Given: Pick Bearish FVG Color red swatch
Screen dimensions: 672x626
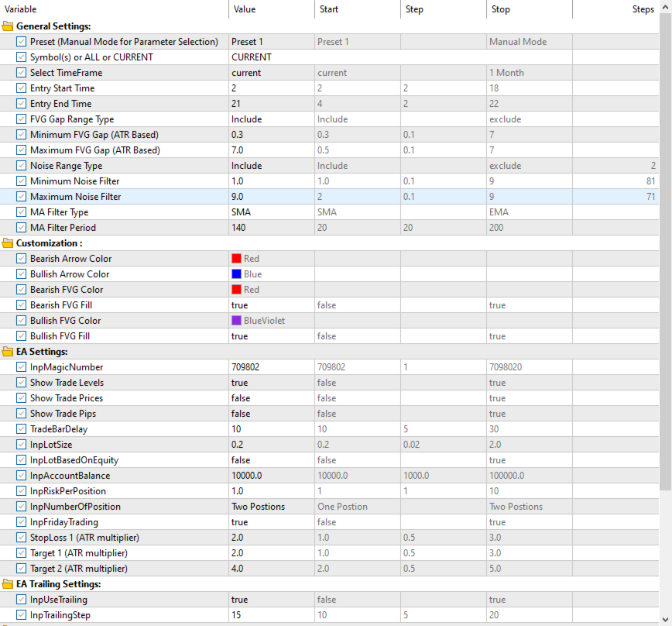Looking at the screenshot, I should (x=236, y=290).
